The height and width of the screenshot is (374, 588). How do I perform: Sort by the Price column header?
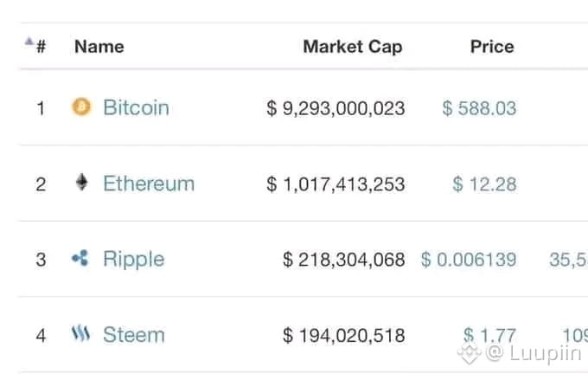(x=492, y=47)
